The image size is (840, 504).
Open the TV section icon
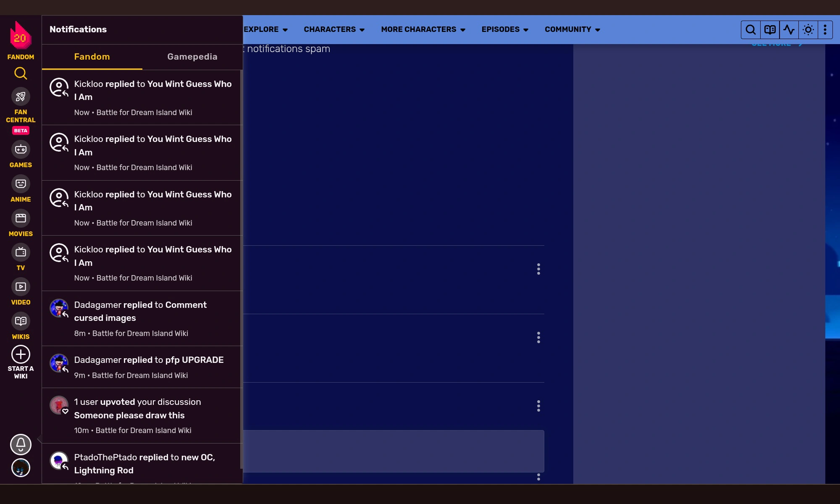pyautogui.click(x=21, y=252)
